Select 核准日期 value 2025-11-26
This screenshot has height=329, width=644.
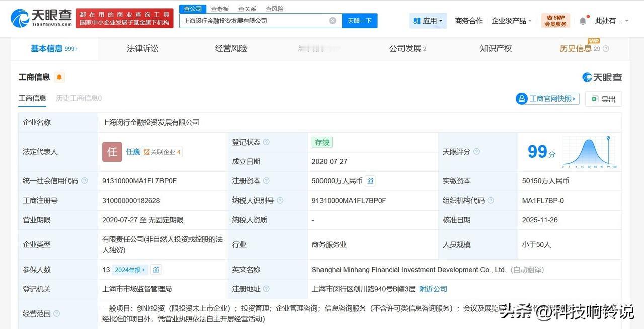[540, 220]
